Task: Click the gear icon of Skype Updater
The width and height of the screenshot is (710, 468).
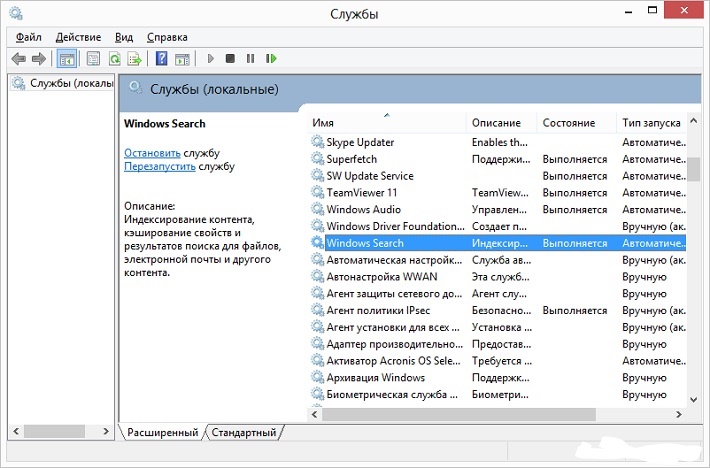Action: click(x=317, y=142)
